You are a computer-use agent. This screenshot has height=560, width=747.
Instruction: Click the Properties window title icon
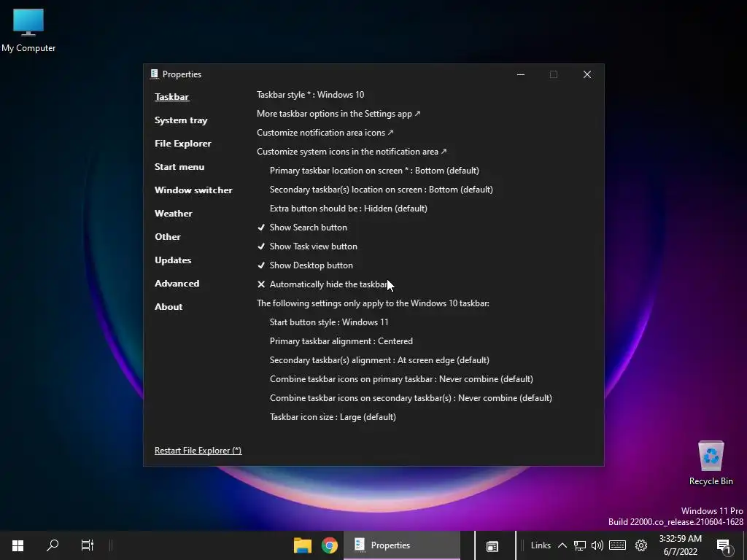tap(155, 74)
